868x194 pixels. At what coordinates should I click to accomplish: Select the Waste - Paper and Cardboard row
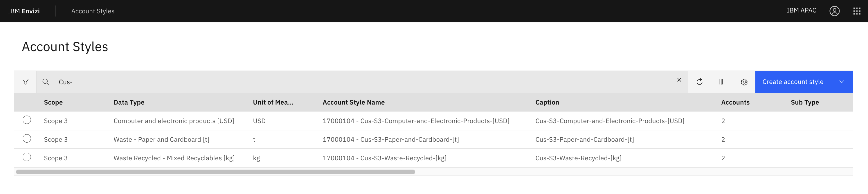27,139
